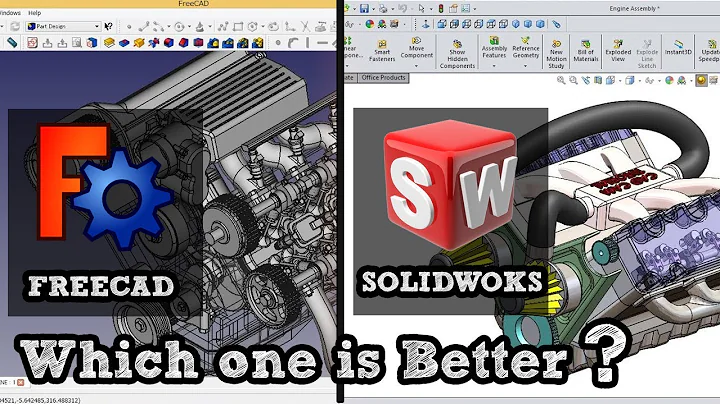Expand the Move Component dropdown arrow
720x404 pixels.
(x=416, y=66)
